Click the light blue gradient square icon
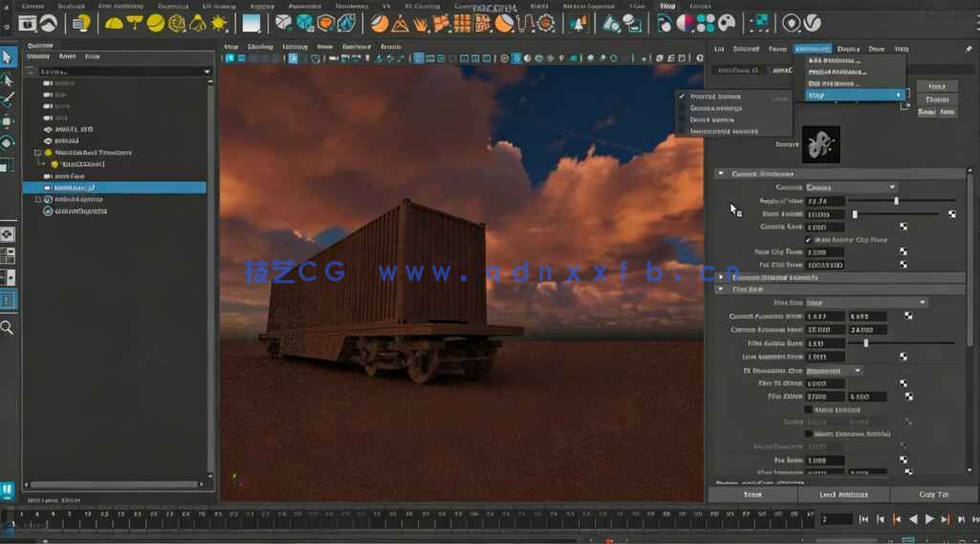 tap(251, 23)
